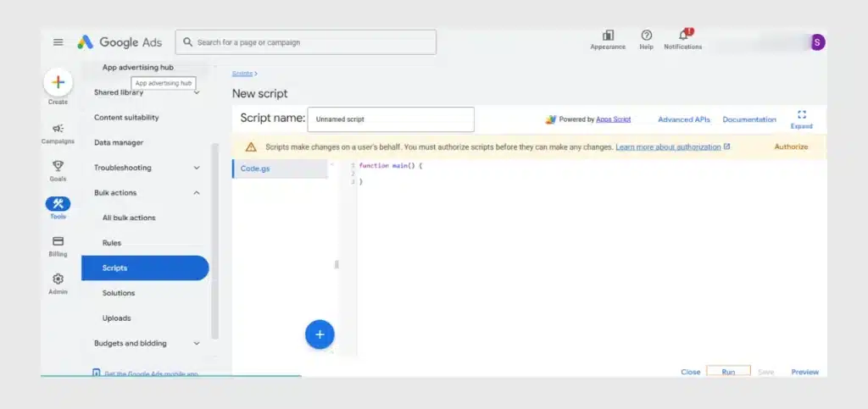Open the hamburger main menu
Screen dimensions: 868x409
(58, 42)
